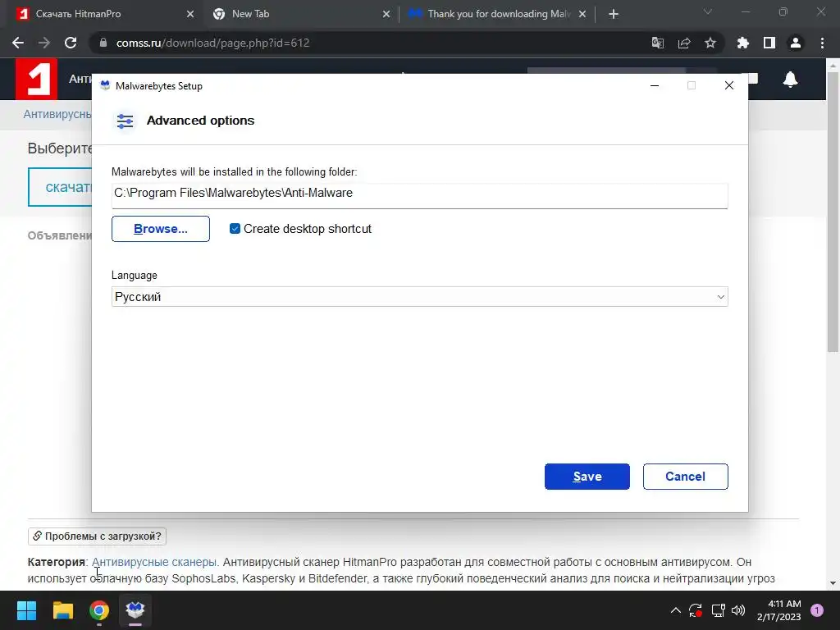Click the sync status tray icon
840x630 pixels.
(x=696, y=610)
